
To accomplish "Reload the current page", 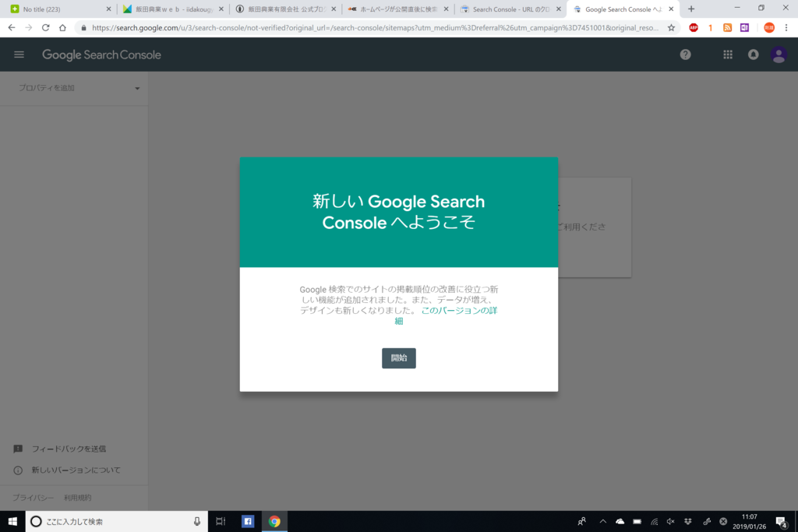I will click(46, 27).
